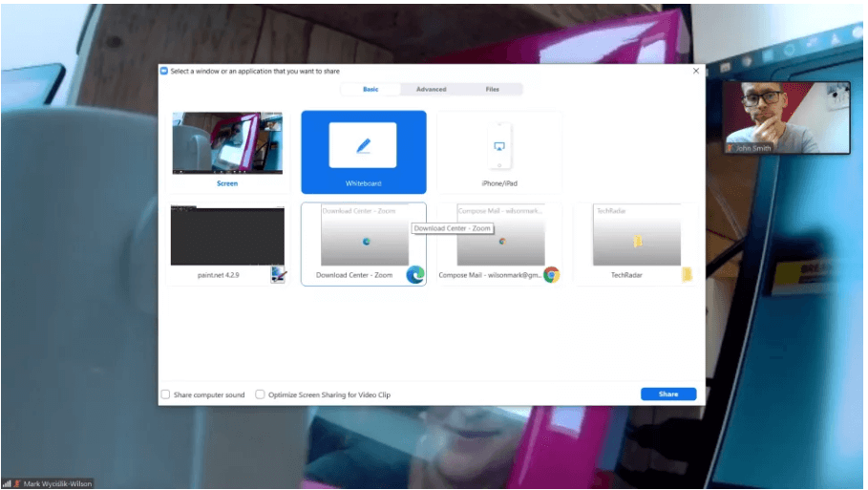Click the iPhone/iPad label text
The image size is (868, 490).
[x=499, y=183]
